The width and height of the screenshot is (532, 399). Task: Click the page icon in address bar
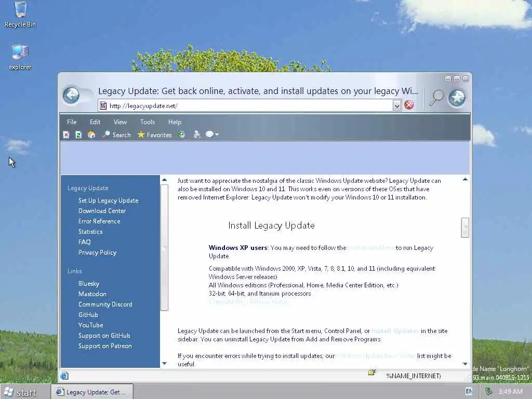[103, 106]
